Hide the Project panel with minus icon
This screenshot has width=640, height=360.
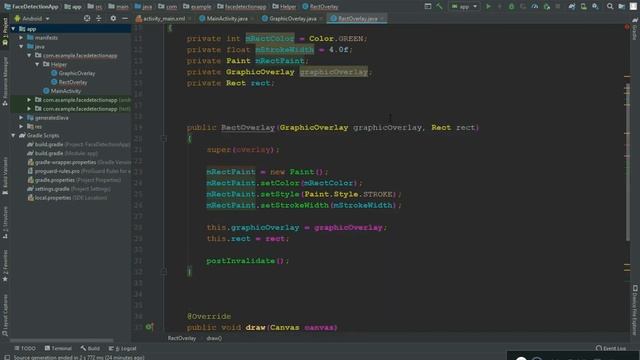coord(125,18)
